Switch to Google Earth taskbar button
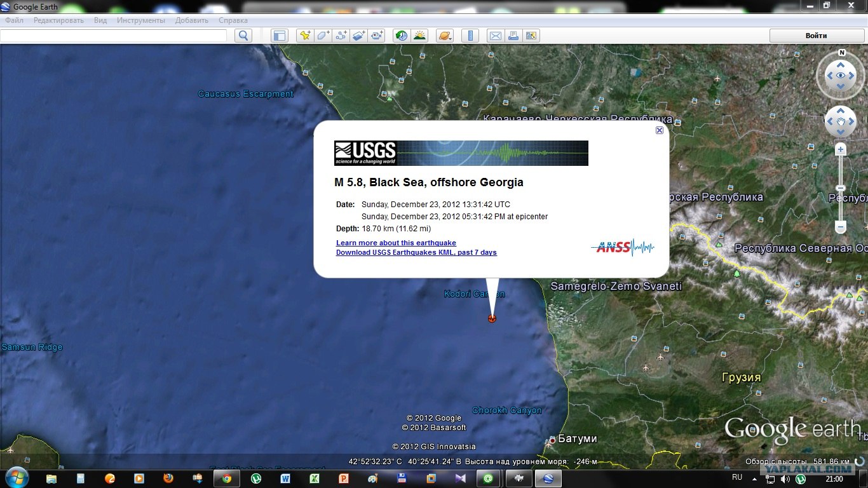The height and width of the screenshot is (488, 868). (548, 478)
